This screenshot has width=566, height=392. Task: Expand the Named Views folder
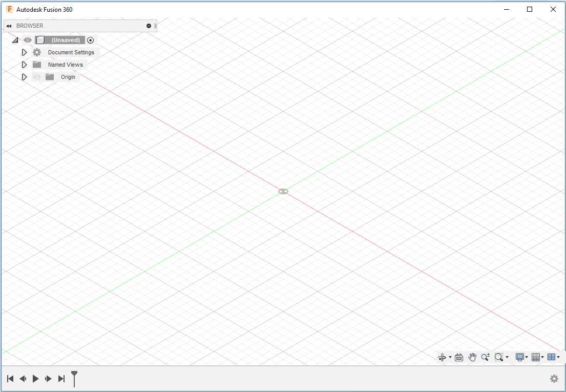point(24,64)
